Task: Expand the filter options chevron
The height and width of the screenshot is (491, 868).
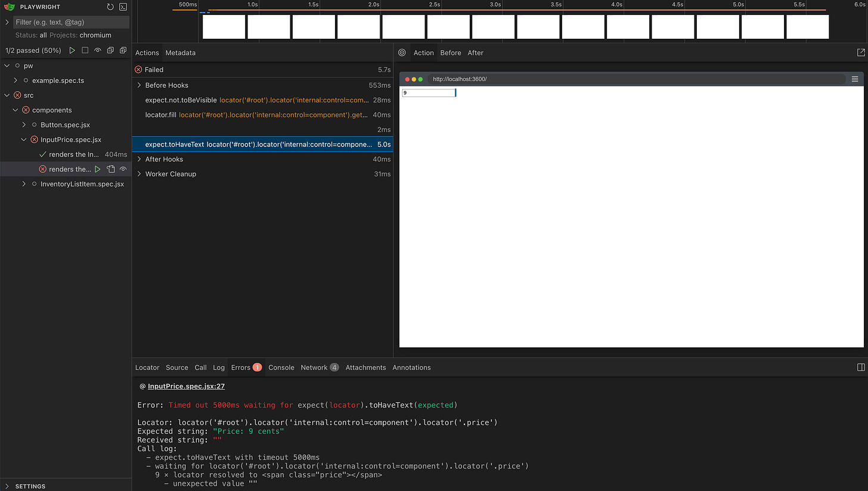Action: click(x=7, y=22)
